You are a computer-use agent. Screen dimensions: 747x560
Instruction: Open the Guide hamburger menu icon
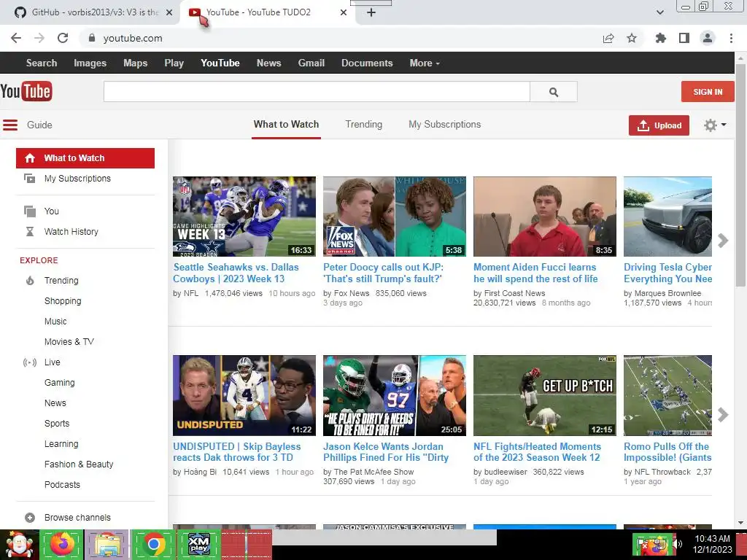coord(10,125)
